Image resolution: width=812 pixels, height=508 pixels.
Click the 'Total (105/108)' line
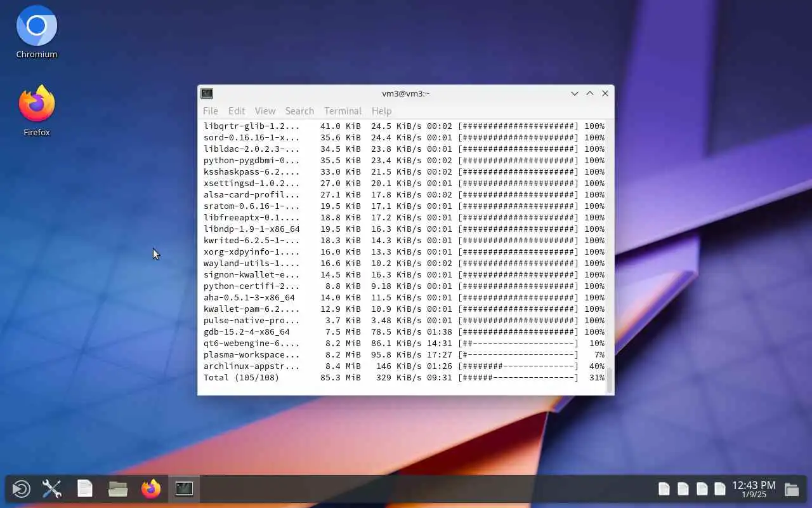tap(404, 378)
